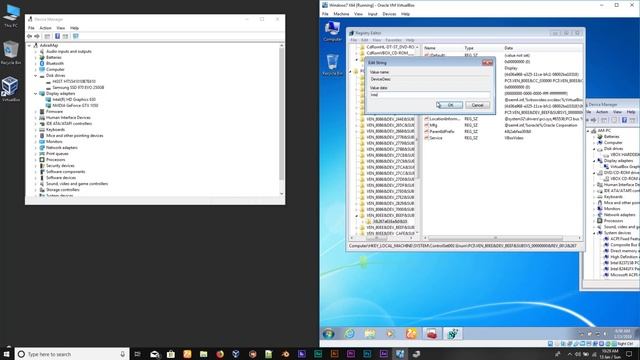Collapse root computer node in host Device Manager
Viewport: 640px width, 360px height.
(x=29, y=45)
